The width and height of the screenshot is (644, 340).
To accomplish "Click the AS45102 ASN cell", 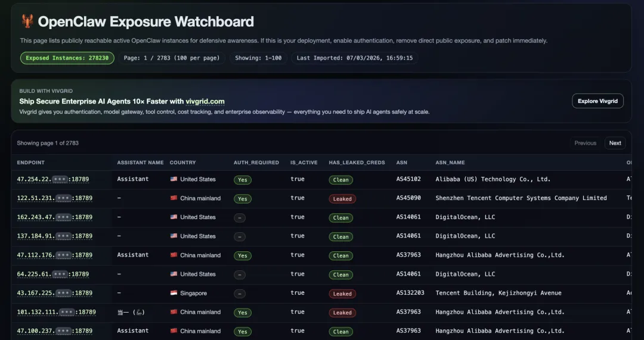I will coord(408,179).
